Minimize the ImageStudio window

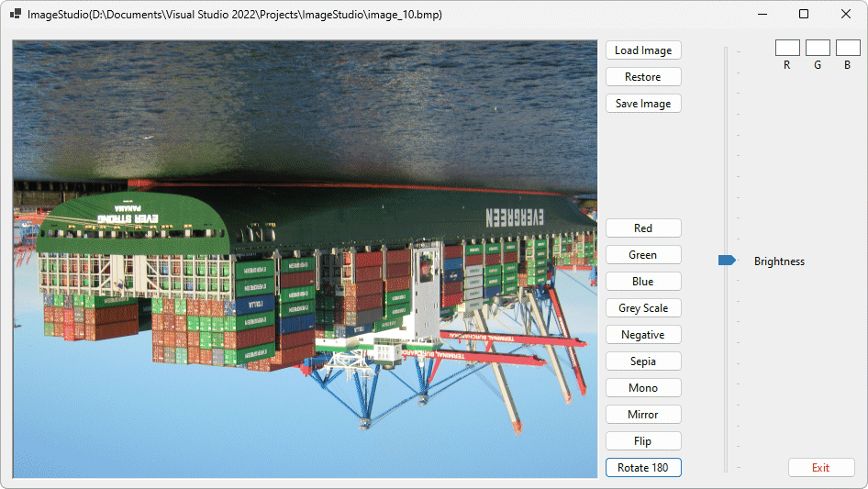[x=762, y=15]
